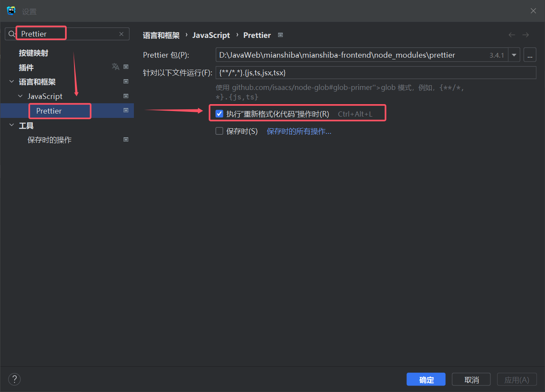Viewport: 545px width, 392px height.
Task: Click the WebStorm logo in the title bar
Action: coord(11,11)
